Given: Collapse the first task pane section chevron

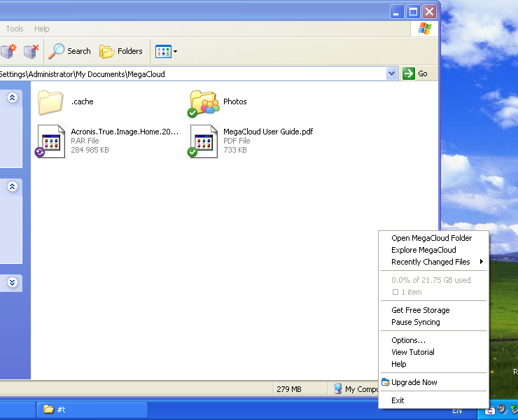Looking at the screenshot, I should coord(12,97).
